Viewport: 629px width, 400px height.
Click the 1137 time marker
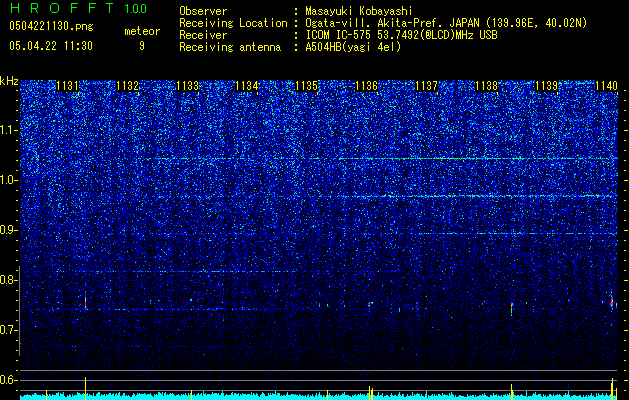click(x=426, y=86)
